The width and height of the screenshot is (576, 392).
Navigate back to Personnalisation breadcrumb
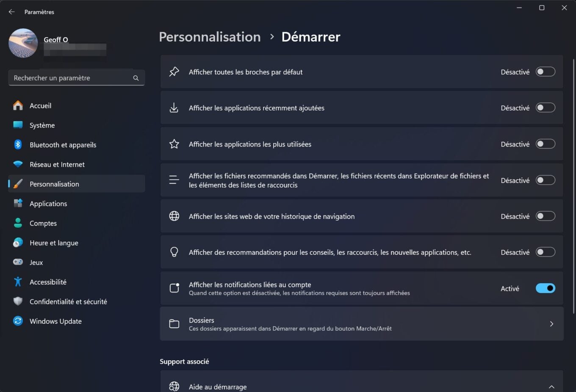(210, 37)
